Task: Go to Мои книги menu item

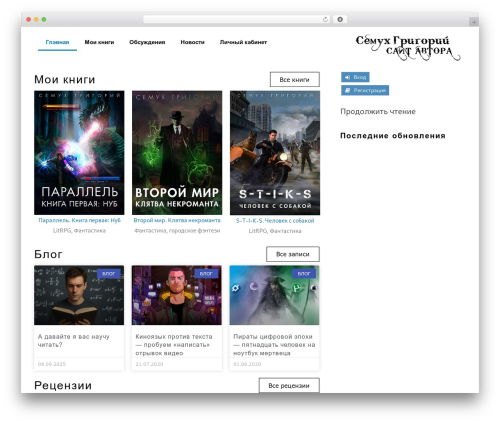Action: coord(99,42)
